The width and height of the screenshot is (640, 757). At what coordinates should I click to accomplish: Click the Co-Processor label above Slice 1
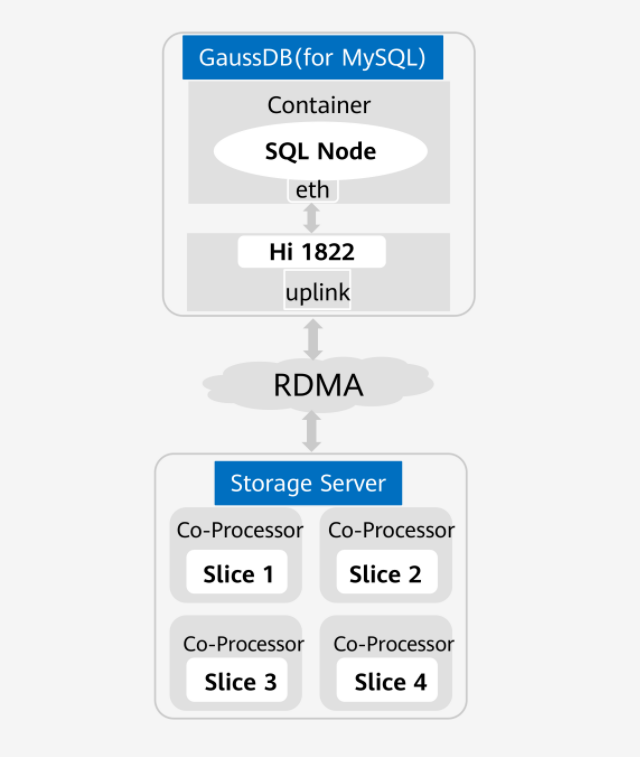click(240, 531)
